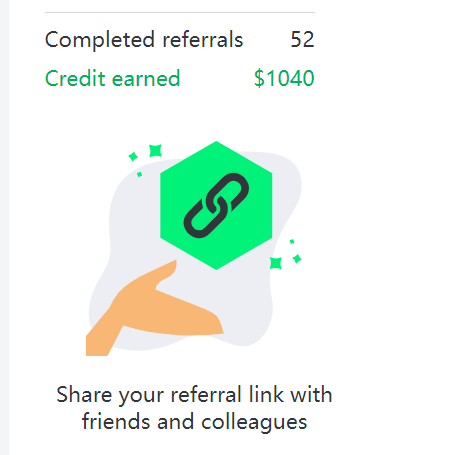The width and height of the screenshot is (465, 455).
Task: Click the large sparkle star above the hexagon
Action: (x=155, y=151)
